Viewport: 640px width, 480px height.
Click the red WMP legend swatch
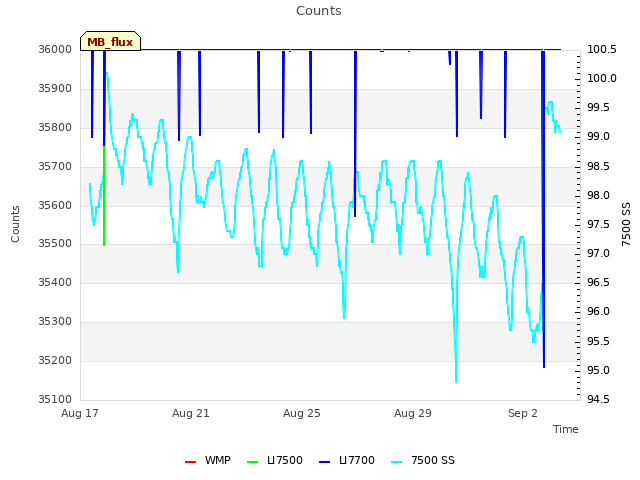coord(190,462)
